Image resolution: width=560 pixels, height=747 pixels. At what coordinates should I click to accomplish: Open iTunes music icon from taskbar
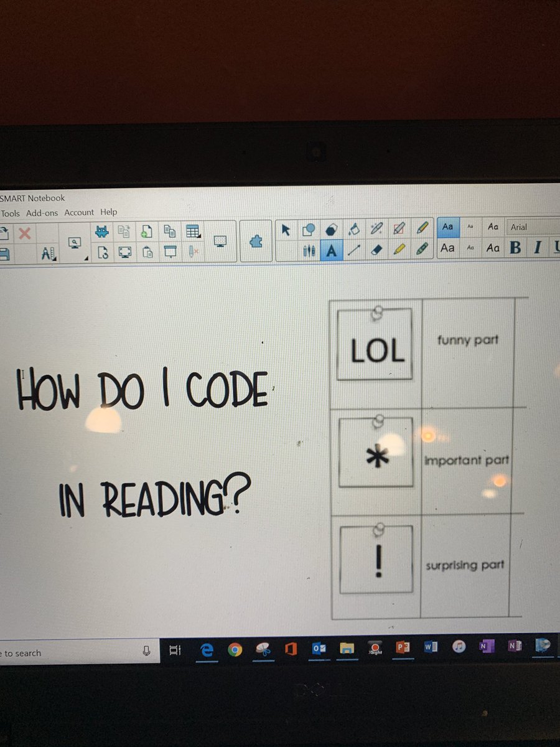tap(459, 647)
